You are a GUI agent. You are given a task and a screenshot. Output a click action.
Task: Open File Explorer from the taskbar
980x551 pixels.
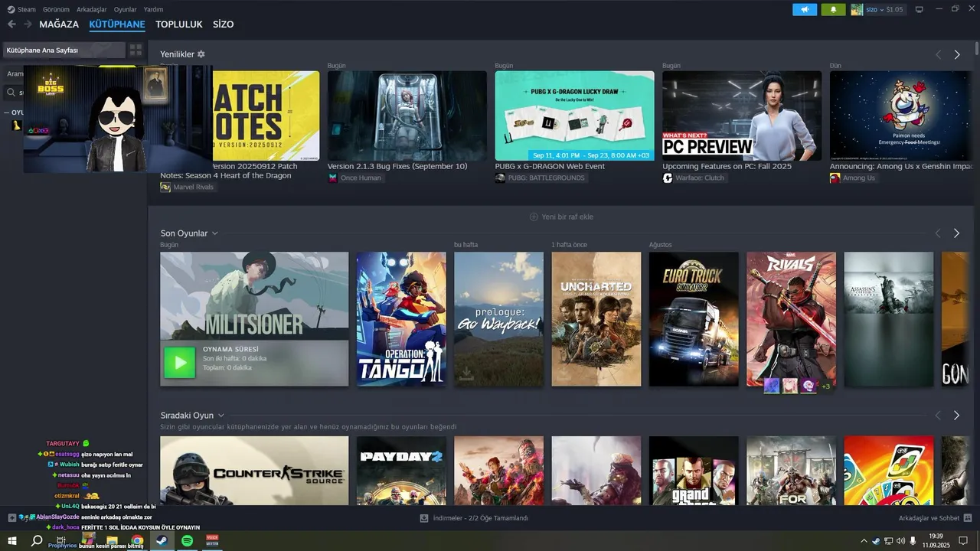tap(112, 541)
